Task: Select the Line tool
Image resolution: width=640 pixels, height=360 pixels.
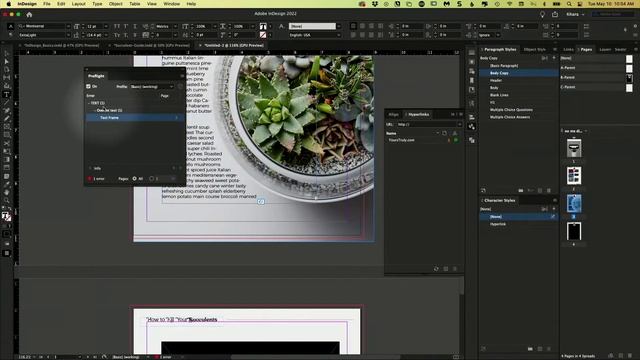Action: click(x=7, y=102)
